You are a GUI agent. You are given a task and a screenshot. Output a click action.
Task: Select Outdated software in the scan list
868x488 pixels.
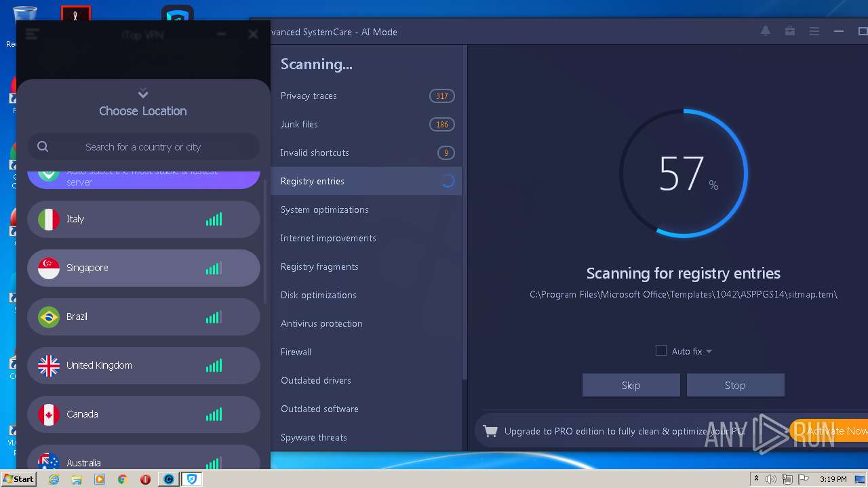tap(366, 409)
